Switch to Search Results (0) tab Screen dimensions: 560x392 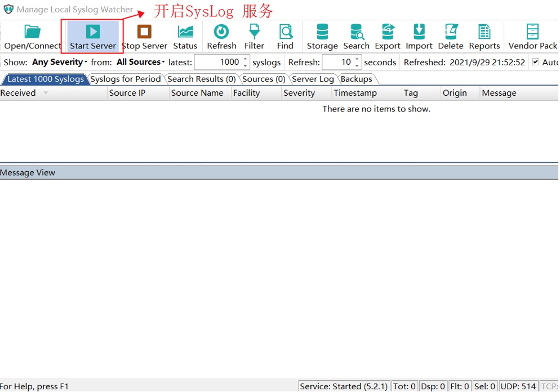click(202, 79)
